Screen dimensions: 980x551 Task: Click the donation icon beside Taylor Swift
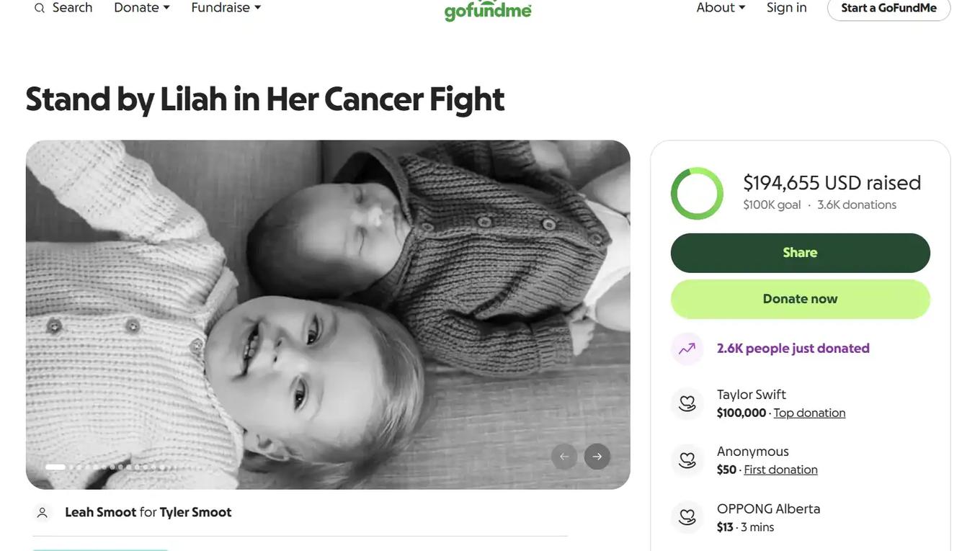click(687, 403)
